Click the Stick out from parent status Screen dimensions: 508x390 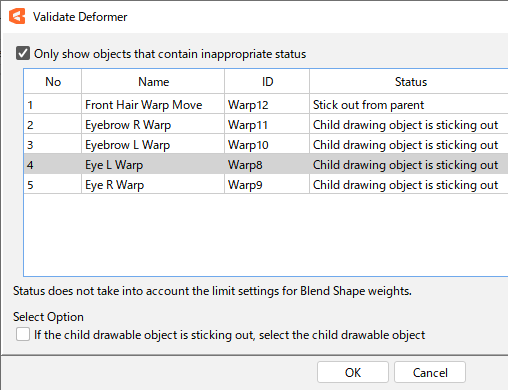coord(368,105)
